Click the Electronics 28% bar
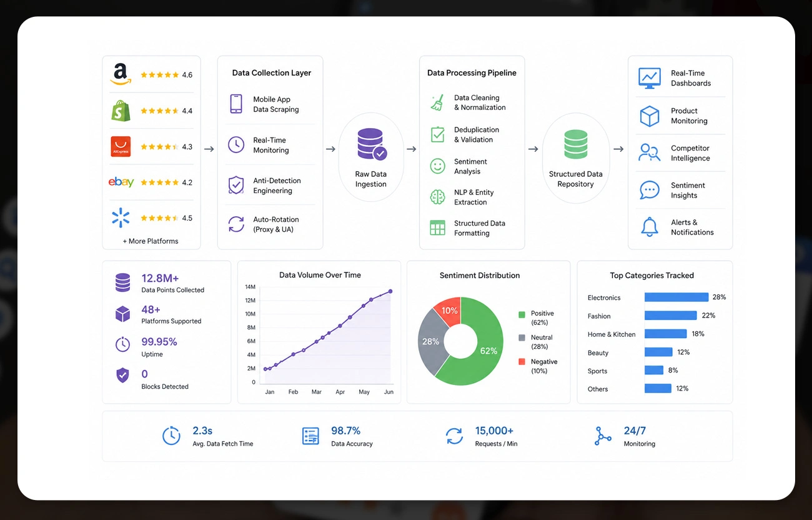 (676, 297)
